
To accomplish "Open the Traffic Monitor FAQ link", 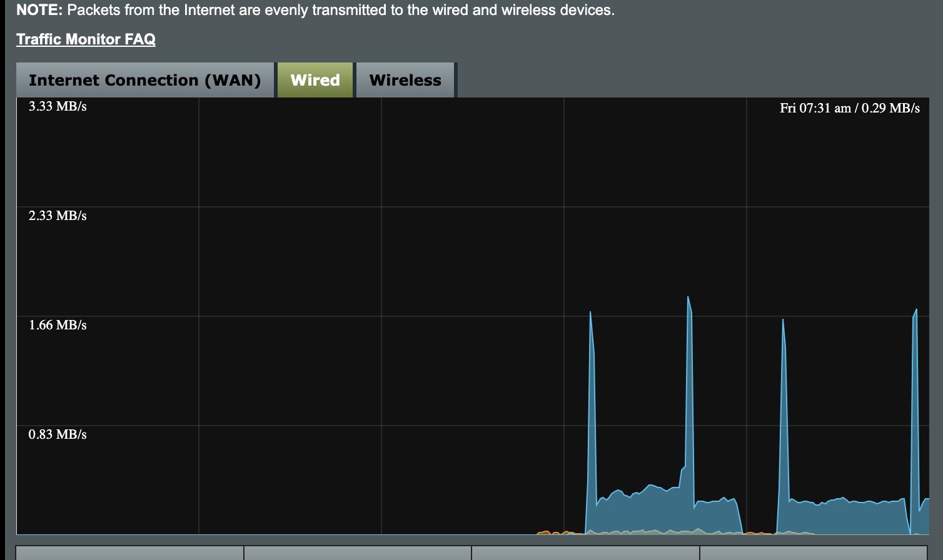I will point(86,39).
